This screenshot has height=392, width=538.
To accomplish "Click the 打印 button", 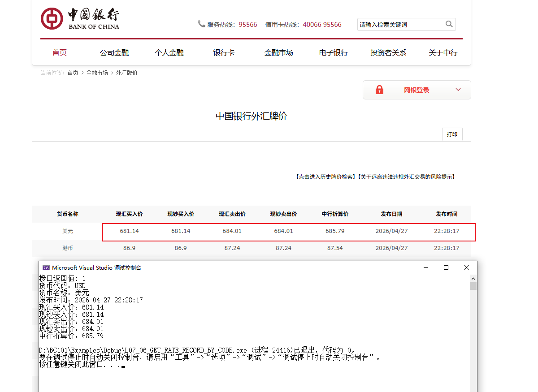I will (452, 134).
